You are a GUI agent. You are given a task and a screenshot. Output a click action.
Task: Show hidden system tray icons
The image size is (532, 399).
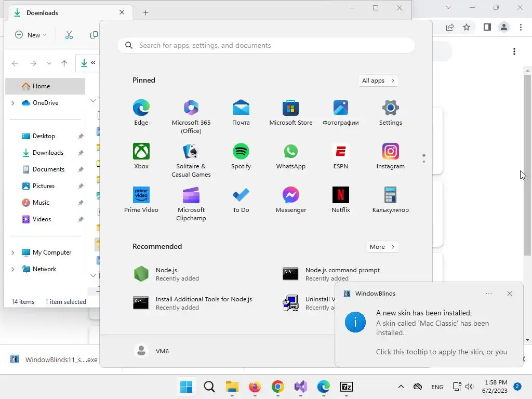click(x=401, y=387)
